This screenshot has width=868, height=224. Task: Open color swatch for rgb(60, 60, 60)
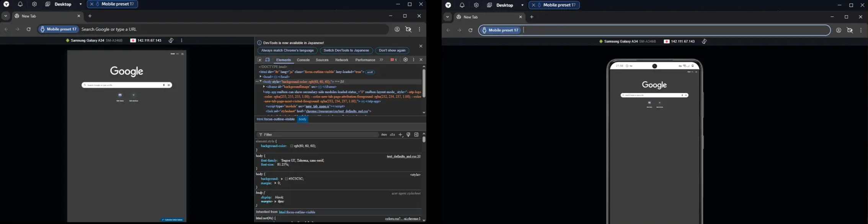pyautogui.click(x=292, y=146)
